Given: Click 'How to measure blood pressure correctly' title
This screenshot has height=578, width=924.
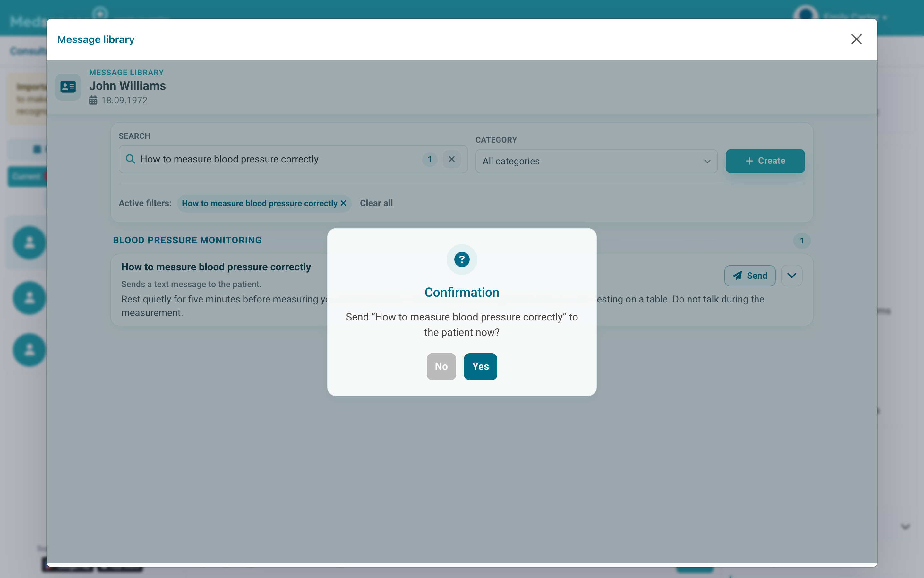Looking at the screenshot, I should tap(216, 267).
